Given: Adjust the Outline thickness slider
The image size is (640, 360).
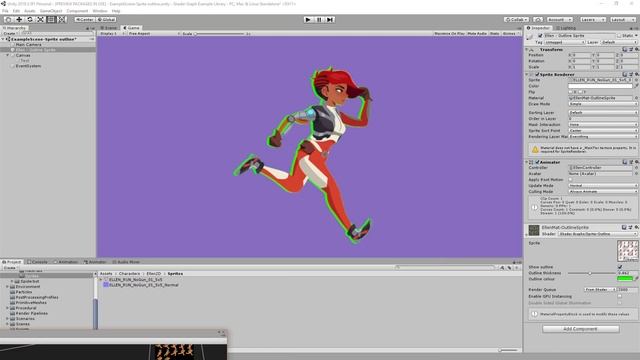Looking at the screenshot, I should (592, 273).
